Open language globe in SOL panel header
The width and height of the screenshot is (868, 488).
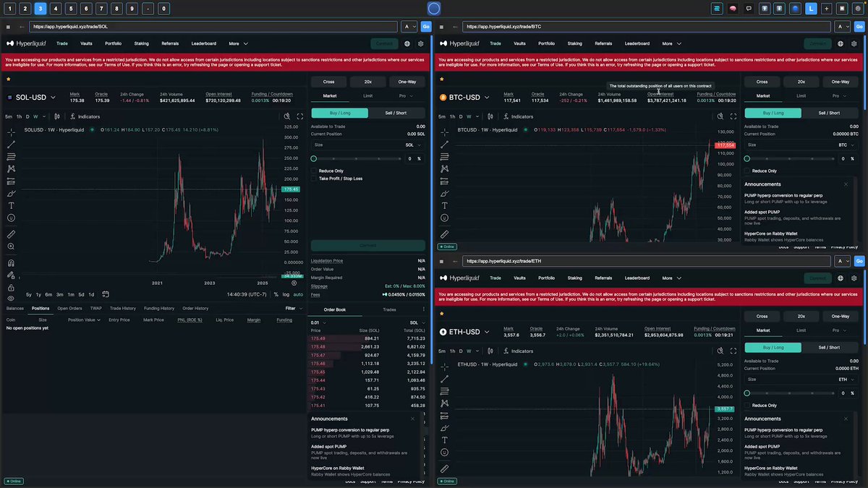coord(407,43)
